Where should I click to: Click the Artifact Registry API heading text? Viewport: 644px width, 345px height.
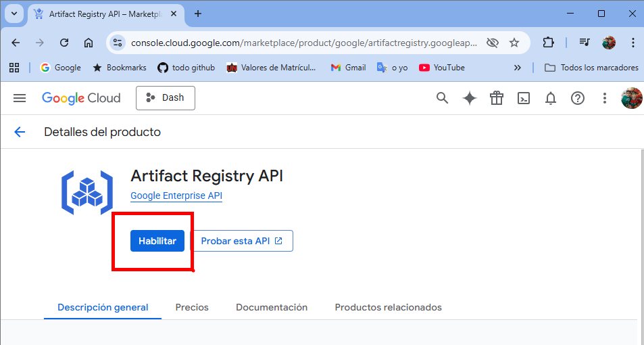207,176
